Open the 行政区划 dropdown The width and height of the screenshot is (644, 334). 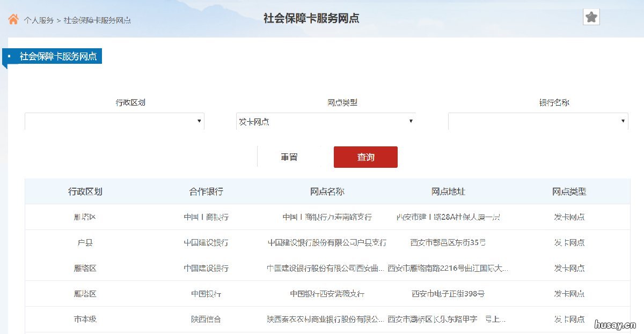point(114,121)
